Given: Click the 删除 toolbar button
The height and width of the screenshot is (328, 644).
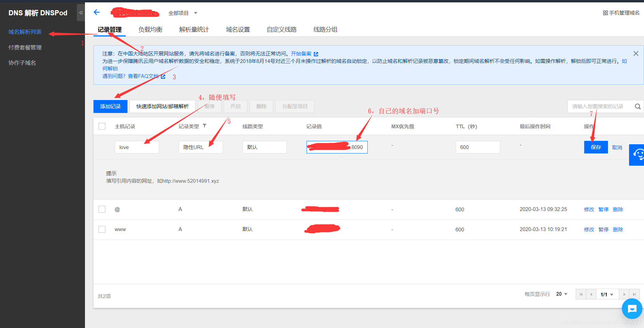Looking at the screenshot, I should point(261,106).
